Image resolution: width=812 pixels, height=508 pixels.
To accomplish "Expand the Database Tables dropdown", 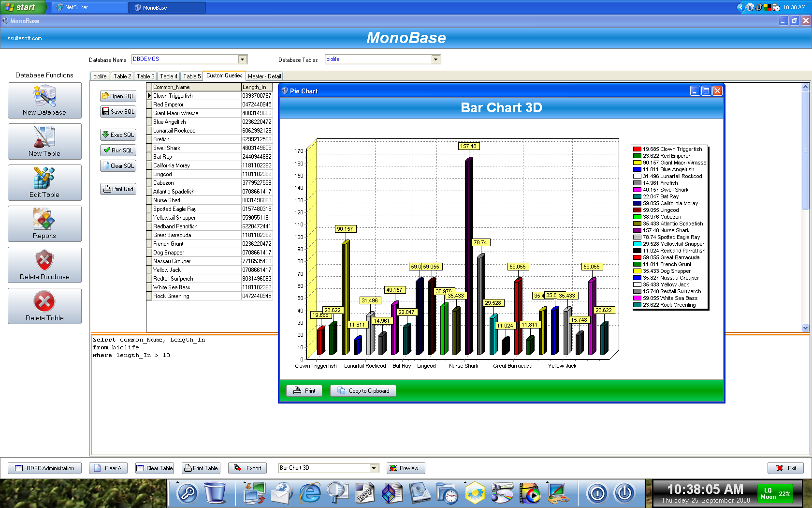I will point(436,60).
